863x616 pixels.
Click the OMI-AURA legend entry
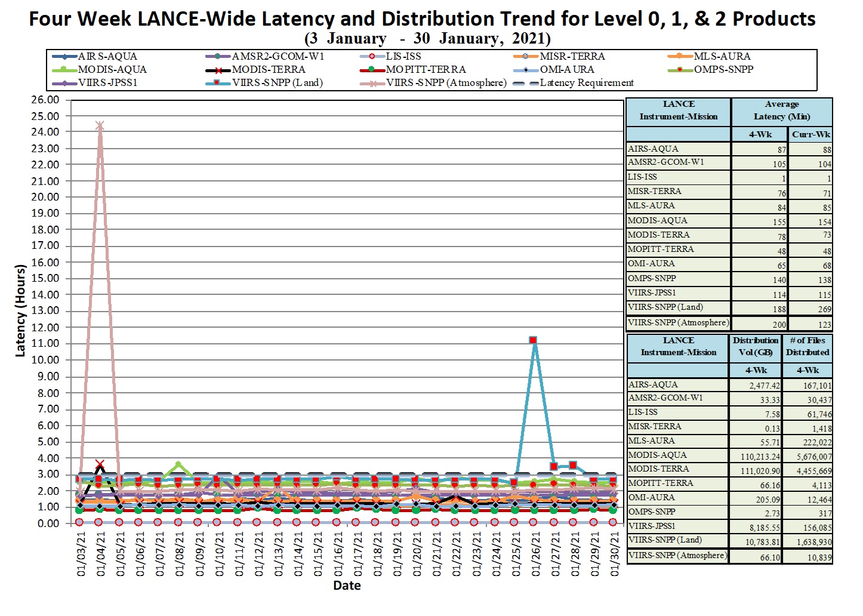point(554,69)
